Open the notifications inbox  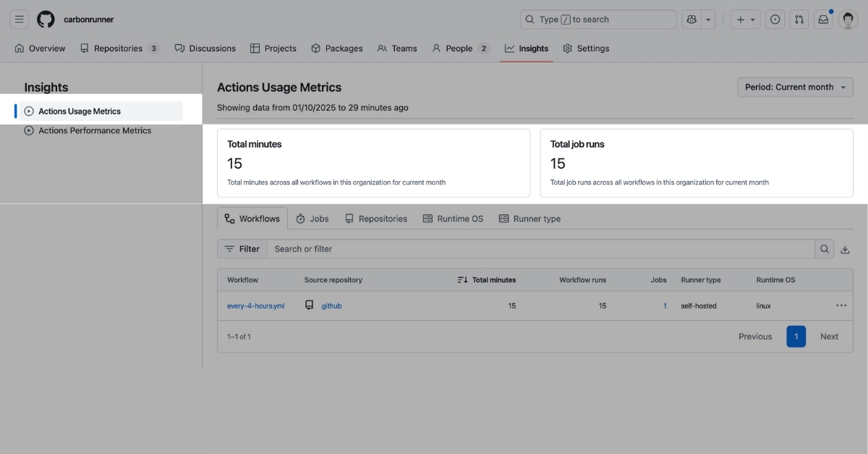click(x=823, y=20)
